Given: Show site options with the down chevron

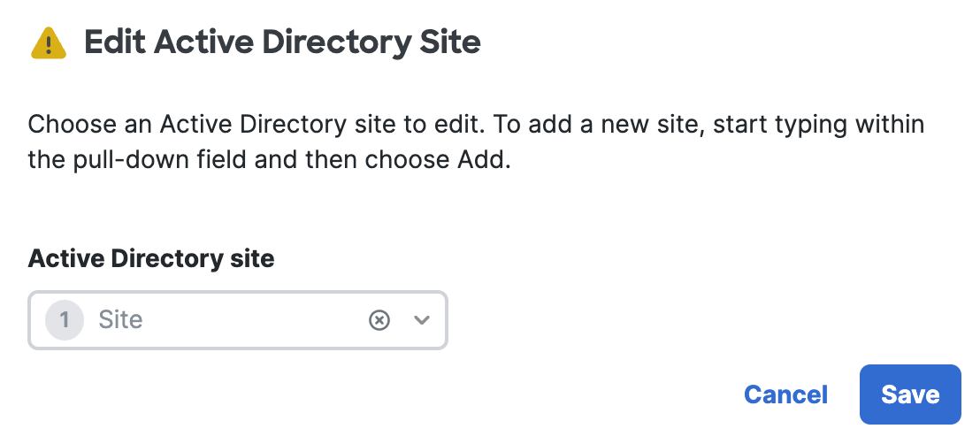Looking at the screenshot, I should coord(422,320).
